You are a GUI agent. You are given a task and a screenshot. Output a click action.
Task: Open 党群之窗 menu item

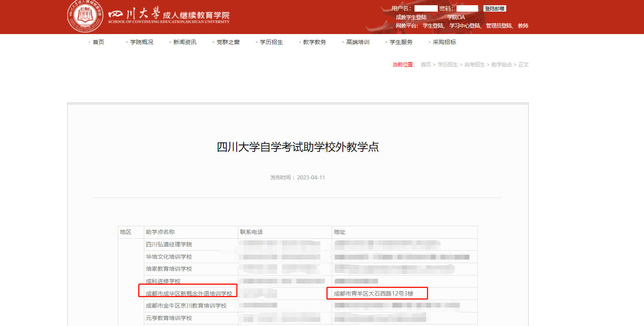228,42
